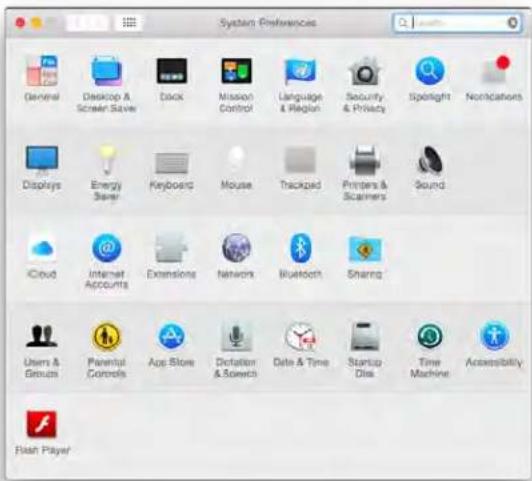Image resolution: width=532 pixels, height=481 pixels.
Task: Open Sound preferences
Action: coord(430,159)
